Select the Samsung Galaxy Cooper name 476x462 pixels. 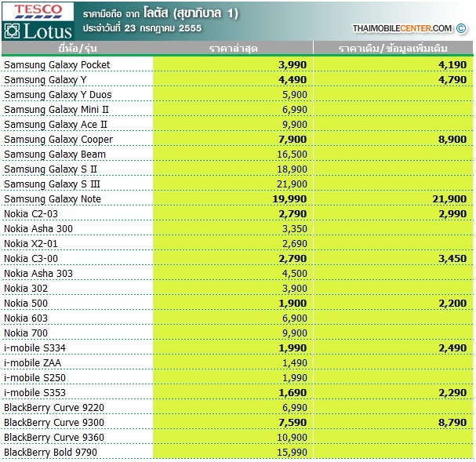pyautogui.click(x=58, y=139)
